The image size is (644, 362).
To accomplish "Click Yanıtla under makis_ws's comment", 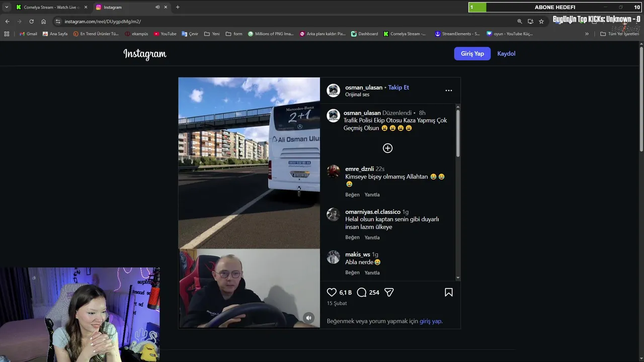I will click(372, 273).
